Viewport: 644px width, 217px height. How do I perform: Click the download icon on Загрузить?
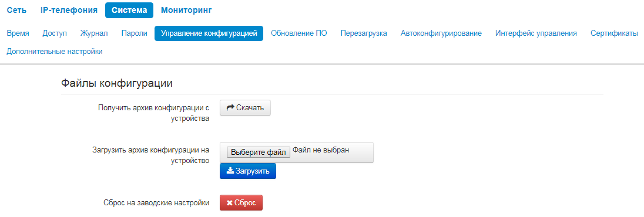coord(230,171)
